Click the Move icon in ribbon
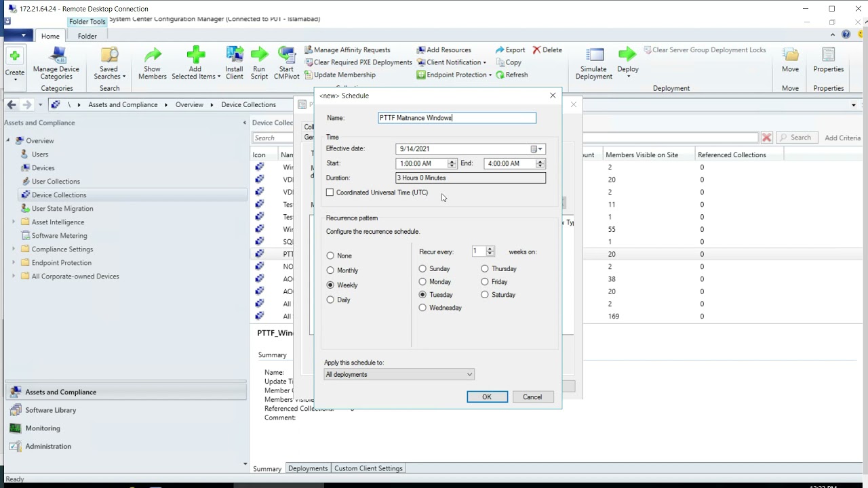Viewport: 868px width, 488px height. (790, 56)
